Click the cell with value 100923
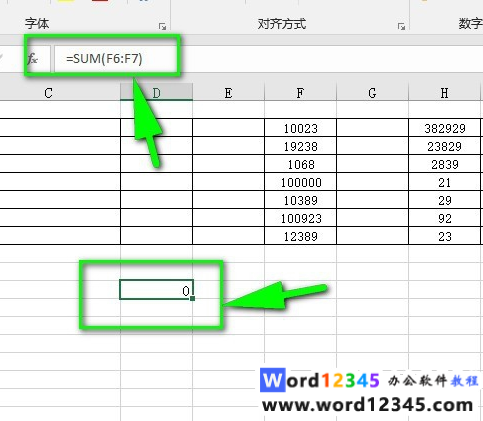This screenshot has width=483, height=421. (300, 218)
